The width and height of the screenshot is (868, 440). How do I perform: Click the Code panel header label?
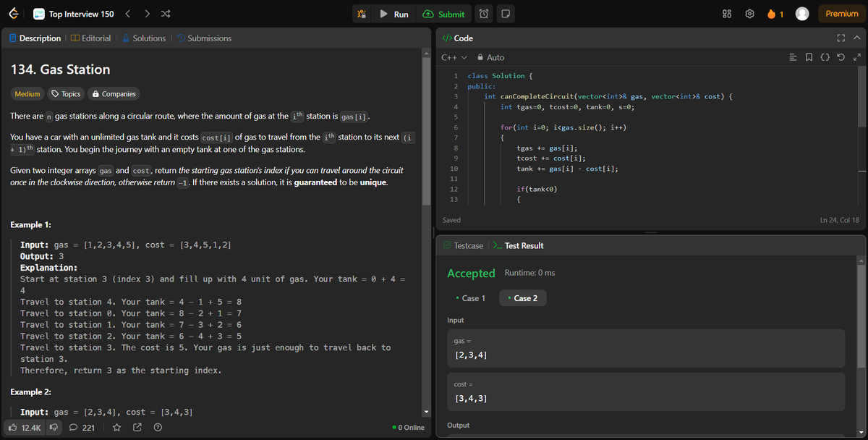click(458, 38)
